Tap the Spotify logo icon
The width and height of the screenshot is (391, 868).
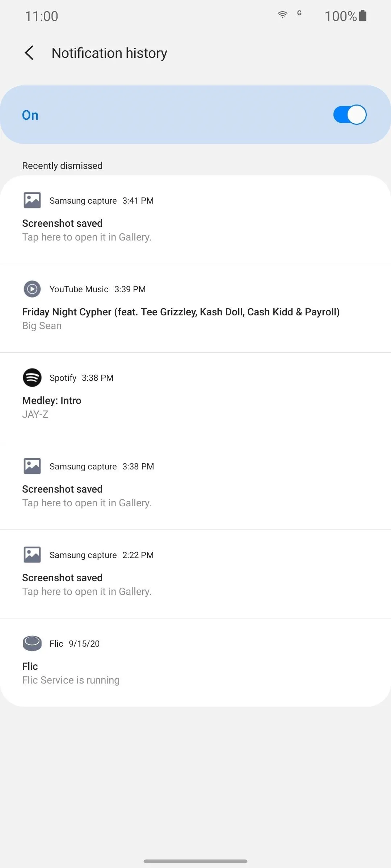coord(32,378)
